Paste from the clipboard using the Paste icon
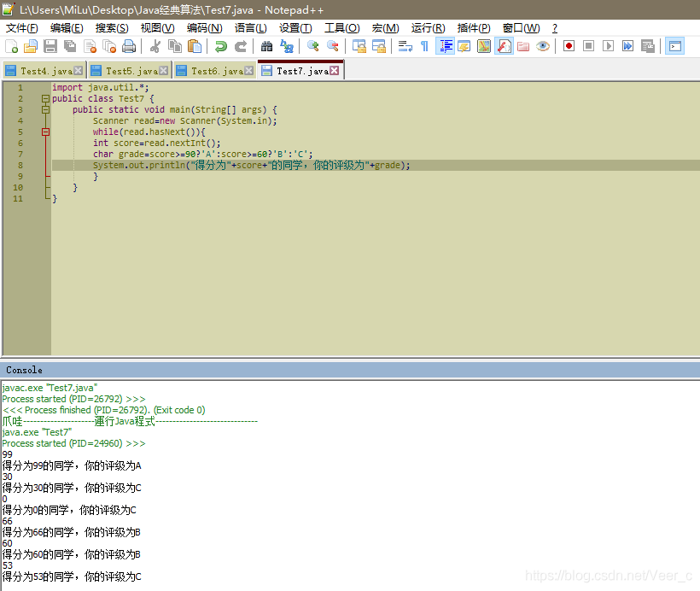This screenshot has height=591, width=700. pos(195,46)
